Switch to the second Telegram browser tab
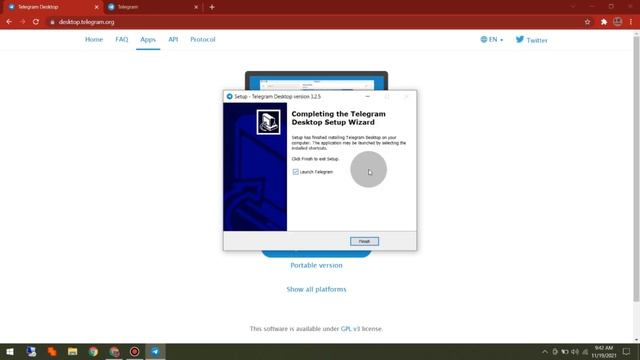This screenshot has width=640, height=360. 152,7
